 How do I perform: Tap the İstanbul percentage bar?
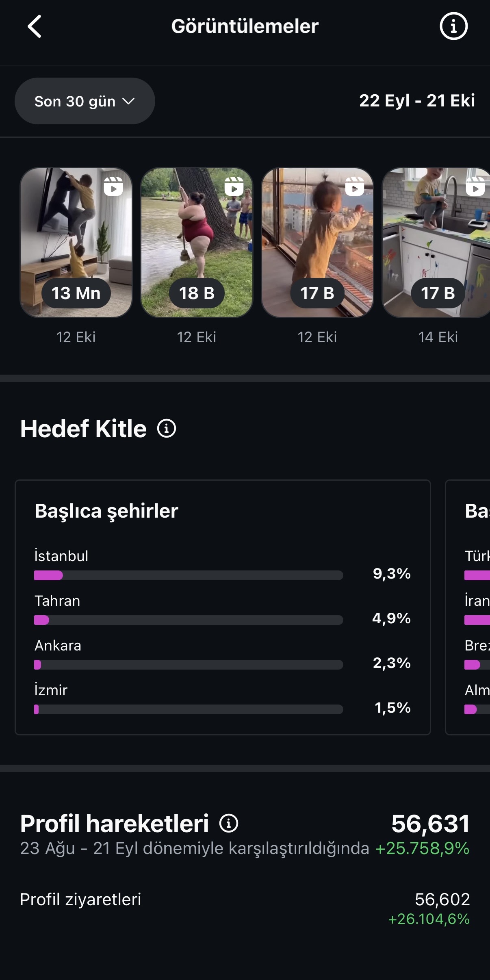pyautogui.click(x=189, y=575)
